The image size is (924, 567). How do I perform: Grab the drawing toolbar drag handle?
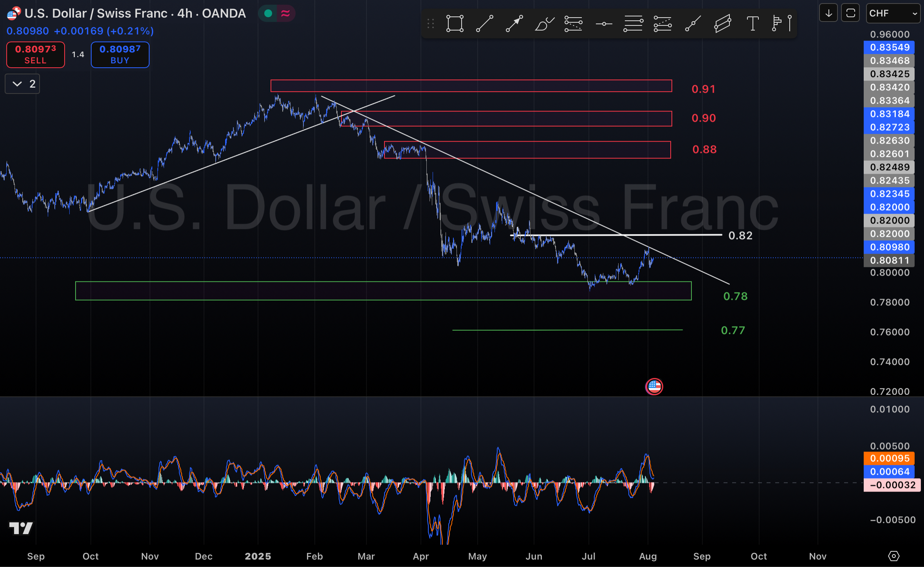pos(431,23)
